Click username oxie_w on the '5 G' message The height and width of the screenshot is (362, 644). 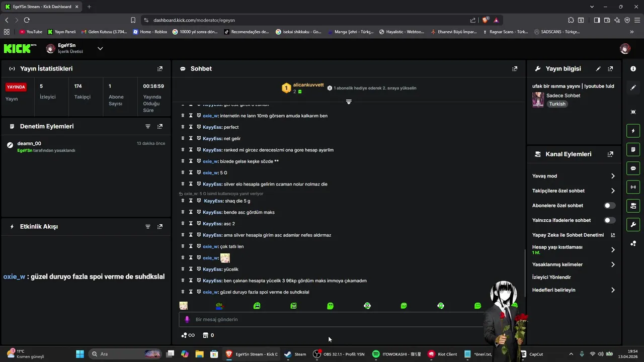210,173
